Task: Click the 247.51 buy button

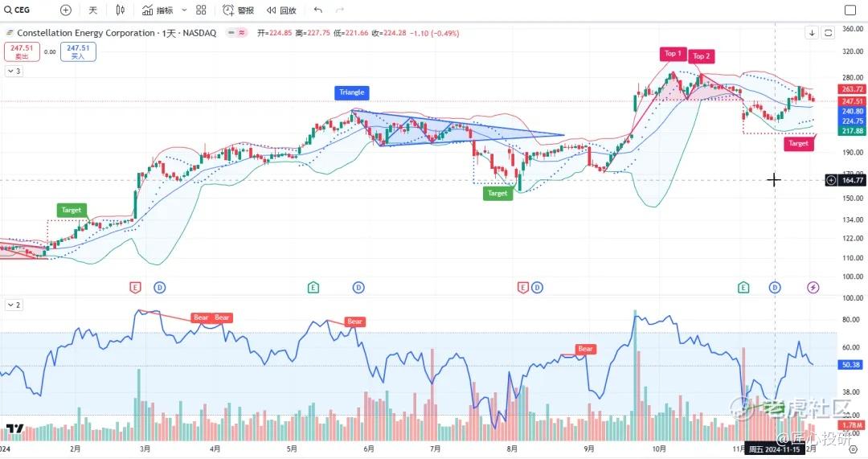Action: click(78, 51)
